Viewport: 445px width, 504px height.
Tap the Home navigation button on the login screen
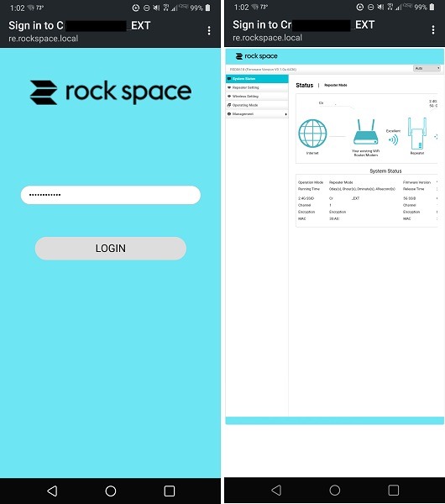pyautogui.click(x=111, y=491)
